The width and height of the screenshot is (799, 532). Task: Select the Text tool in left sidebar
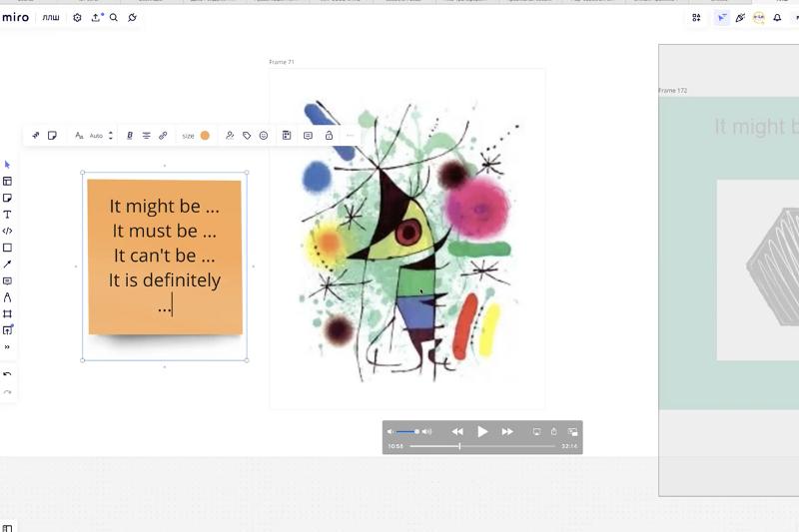(x=7, y=215)
